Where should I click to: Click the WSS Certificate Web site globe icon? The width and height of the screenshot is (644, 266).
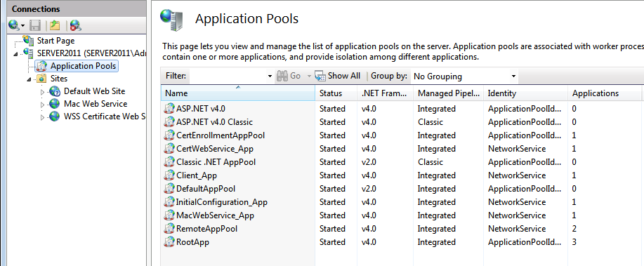pyautogui.click(x=55, y=117)
